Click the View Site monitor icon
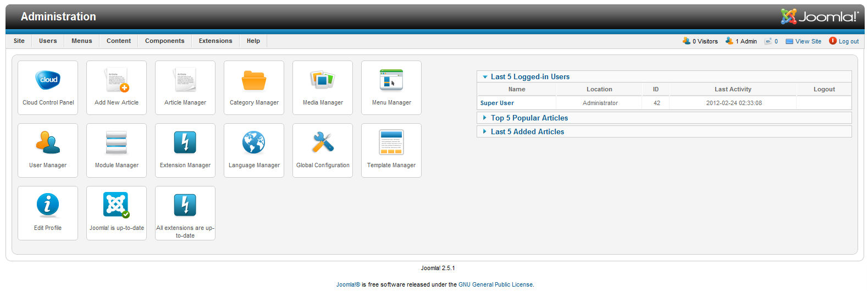 pos(789,41)
